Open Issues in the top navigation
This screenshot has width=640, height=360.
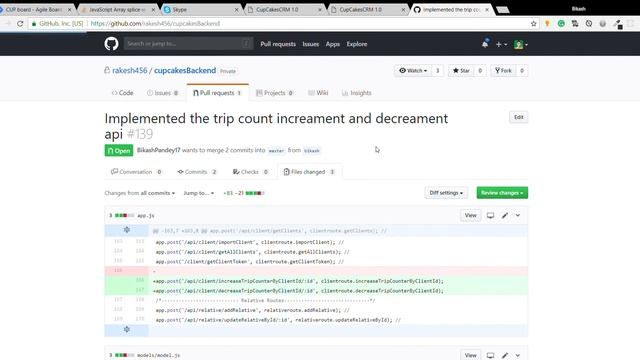pos(311,44)
